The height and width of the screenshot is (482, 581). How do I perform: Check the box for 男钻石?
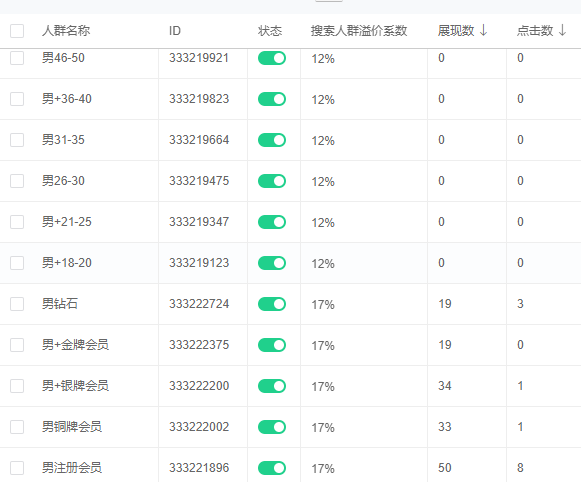click(x=17, y=304)
